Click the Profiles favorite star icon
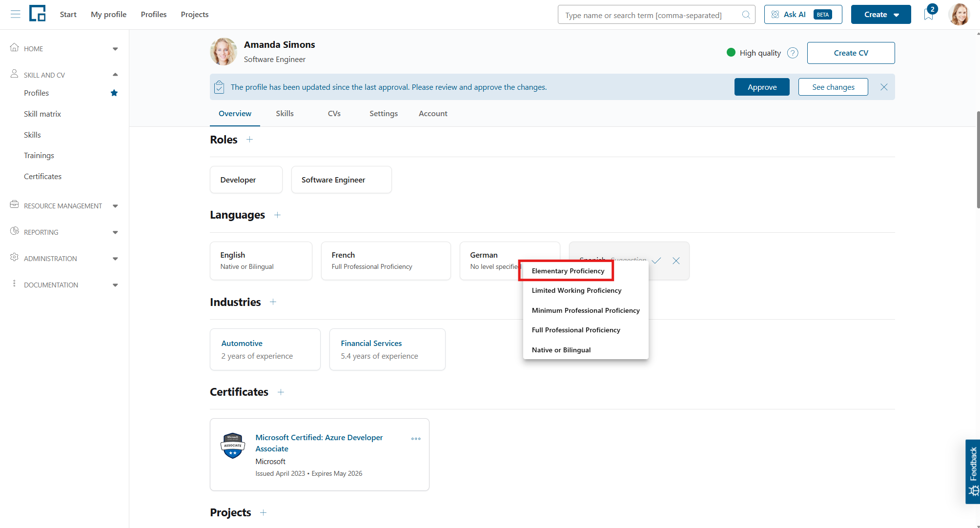The image size is (980, 528). coord(114,93)
